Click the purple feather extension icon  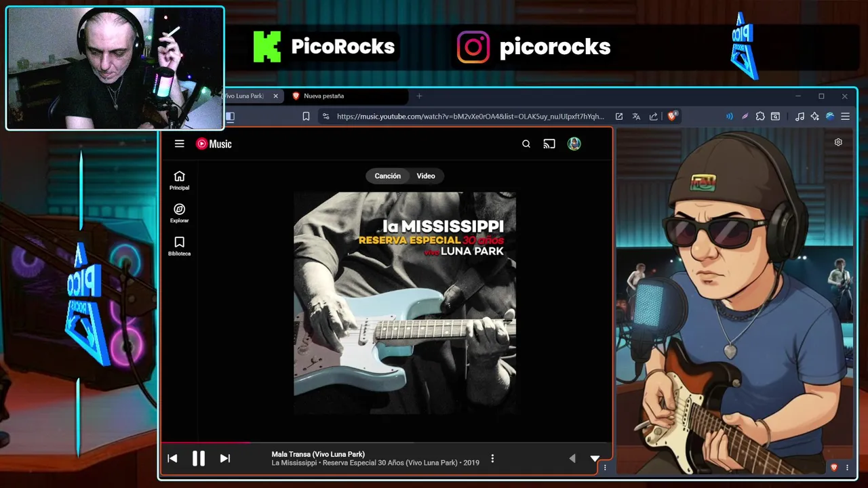click(745, 117)
